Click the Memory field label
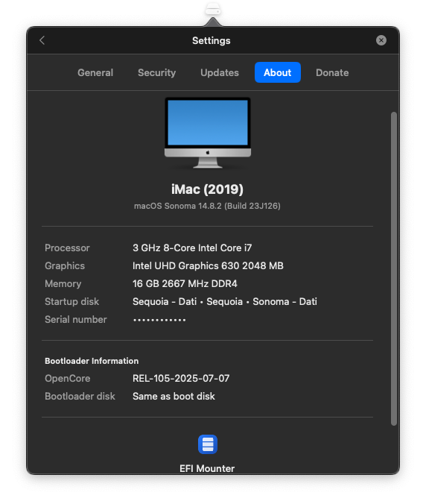Image resolution: width=426 pixels, height=504 pixels. pyautogui.click(x=63, y=284)
